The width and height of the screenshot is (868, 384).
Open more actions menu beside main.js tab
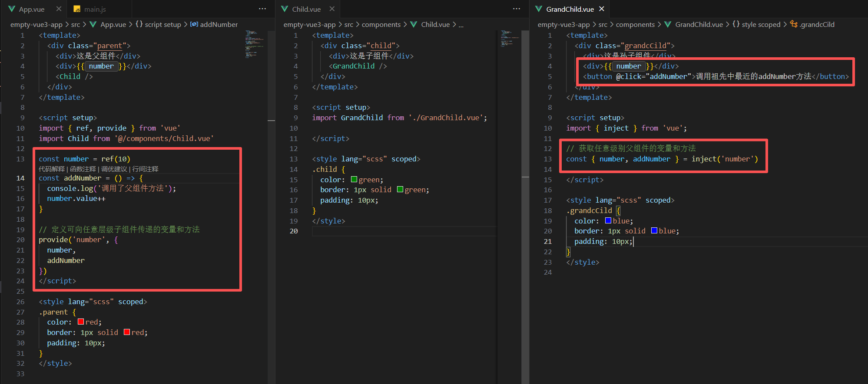(x=262, y=9)
